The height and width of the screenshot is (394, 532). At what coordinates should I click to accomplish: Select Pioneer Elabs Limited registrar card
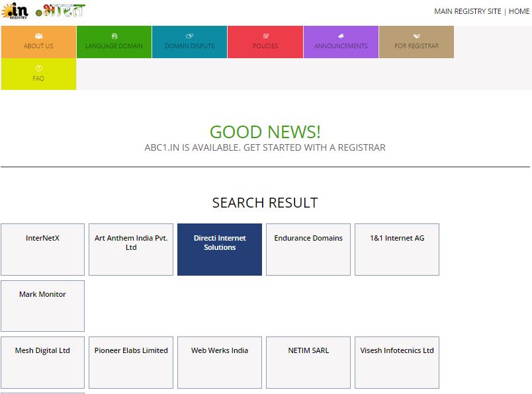tap(131, 362)
